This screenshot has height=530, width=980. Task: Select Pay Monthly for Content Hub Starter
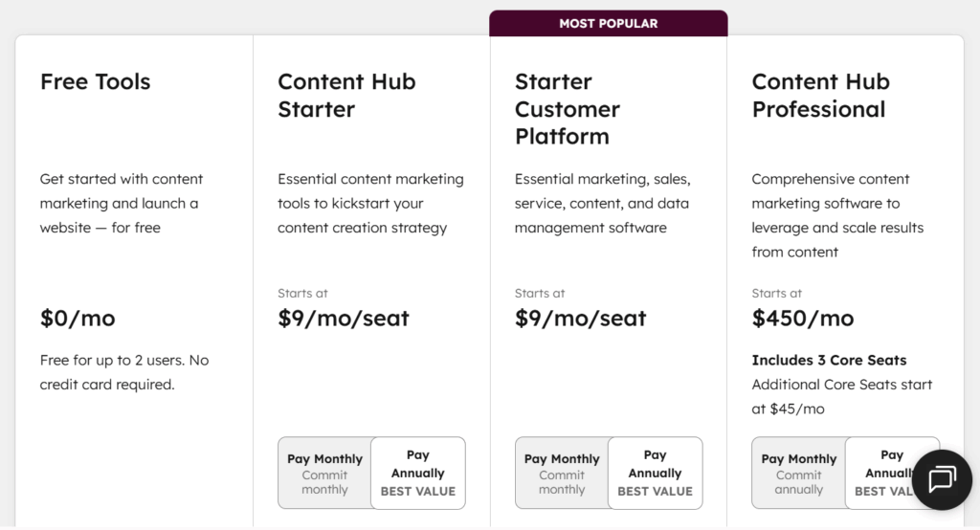click(x=324, y=474)
